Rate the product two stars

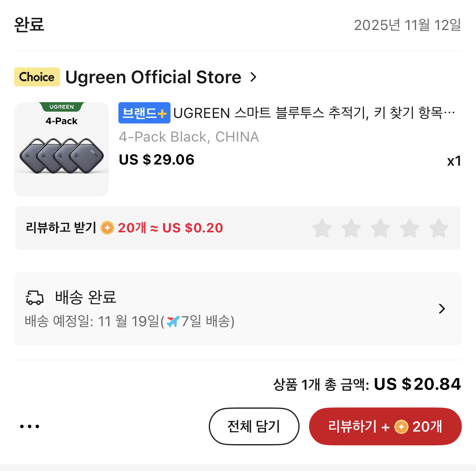(351, 228)
